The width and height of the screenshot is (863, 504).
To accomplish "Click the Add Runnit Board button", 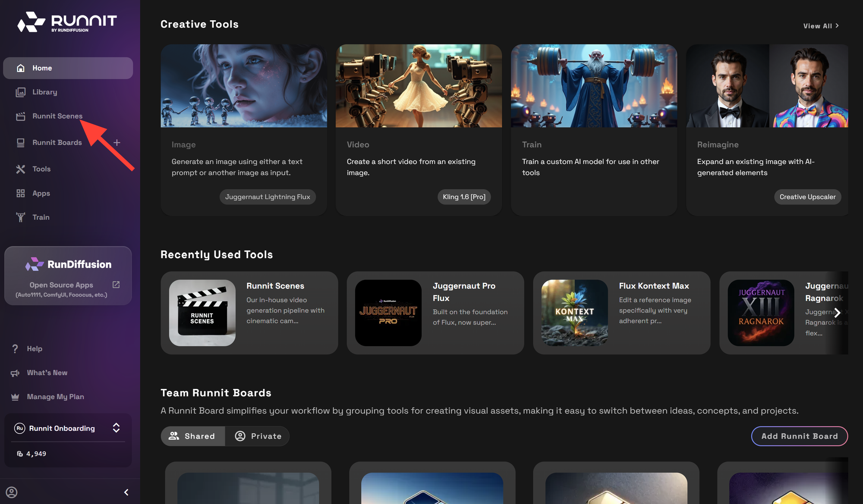I will [x=799, y=436].
